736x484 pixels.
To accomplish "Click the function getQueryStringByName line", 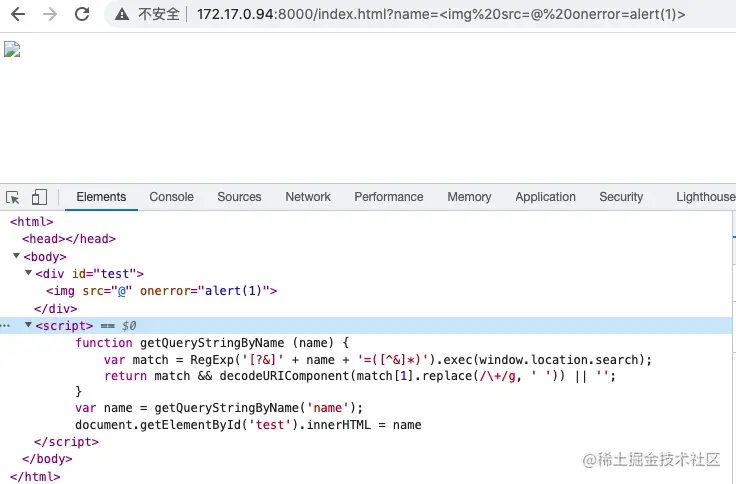I will (x=212, y=343).
